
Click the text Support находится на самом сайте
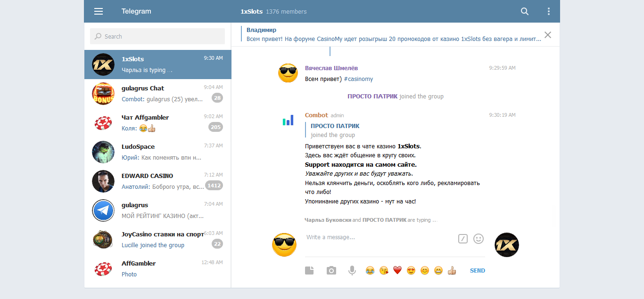click(x=361, y=165)
